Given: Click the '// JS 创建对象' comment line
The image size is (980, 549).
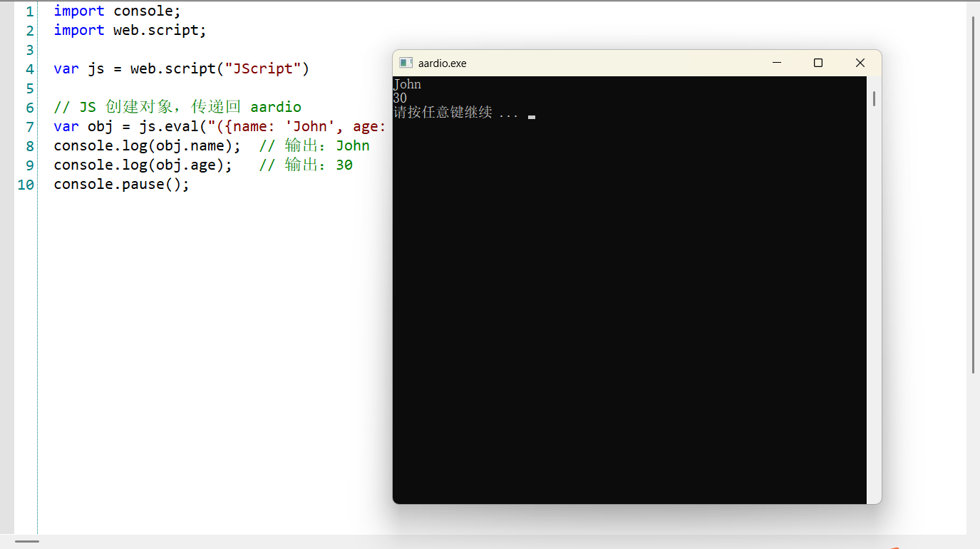Looking at the screenshot, I should click(x=177, y=108).
